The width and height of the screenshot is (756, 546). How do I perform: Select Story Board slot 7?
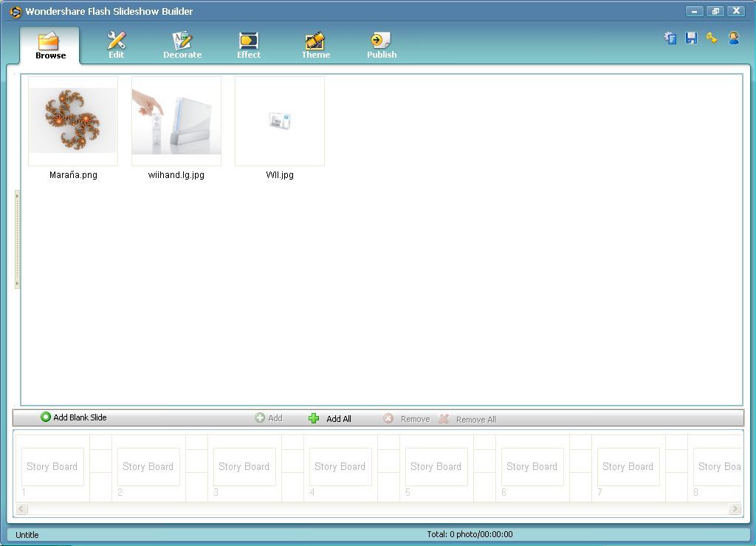pos(628,467)
